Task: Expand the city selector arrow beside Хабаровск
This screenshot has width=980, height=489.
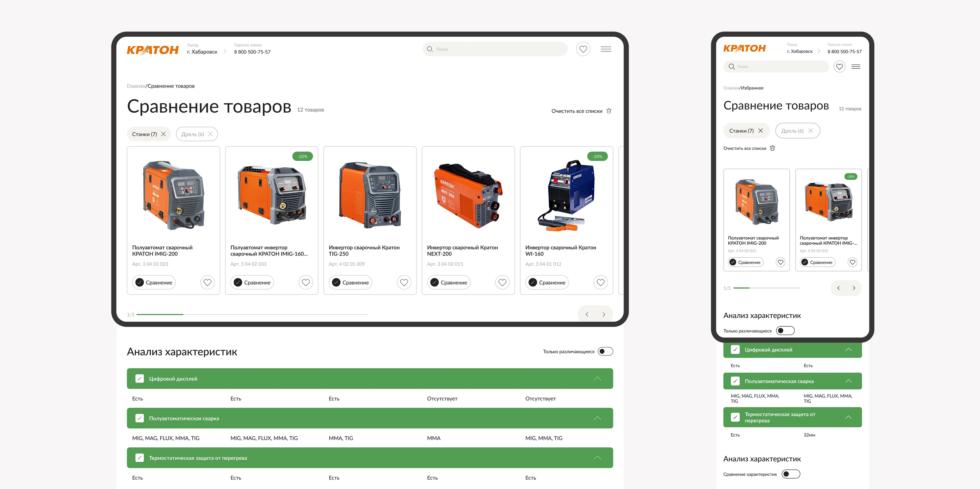Action: coord(224,52)
